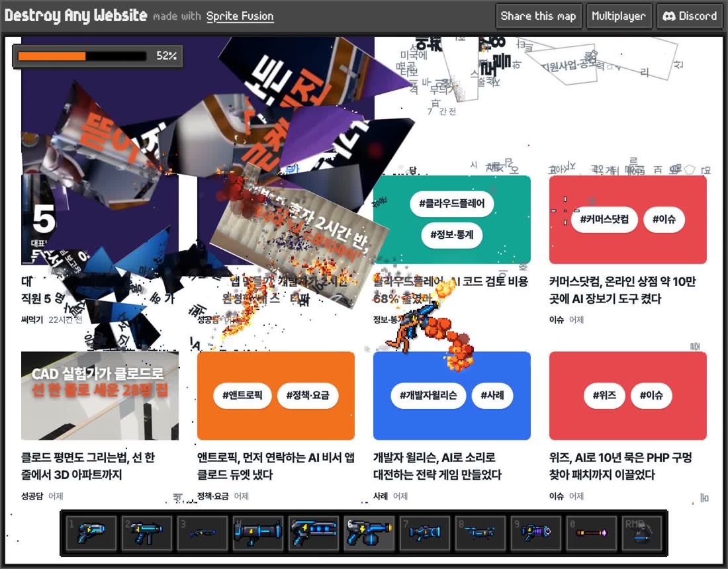
Task: Open the Share this map button
Action: click(539, 17)
